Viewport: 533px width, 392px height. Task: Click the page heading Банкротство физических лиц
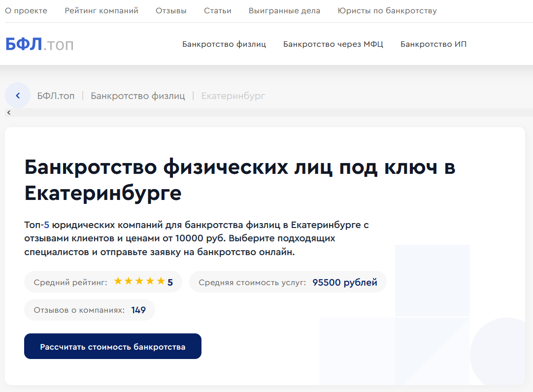click(x=240, y=180)
